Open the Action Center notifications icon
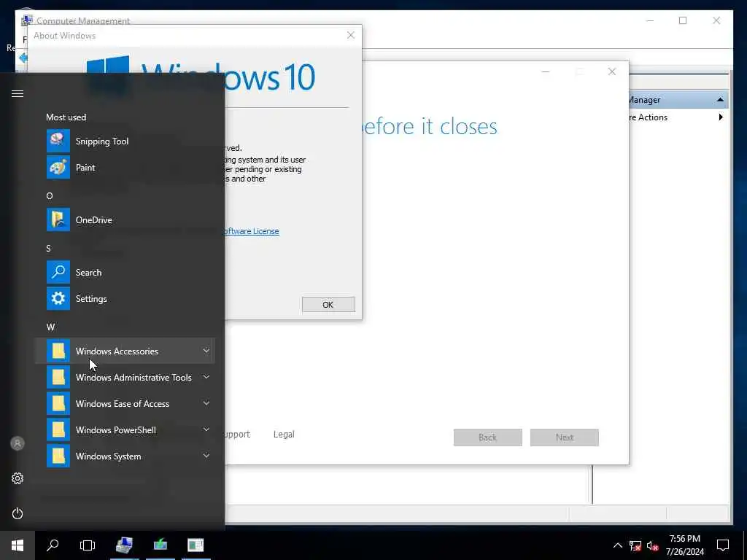The height and width of the screenshot is (560, 747). (723, 545)
